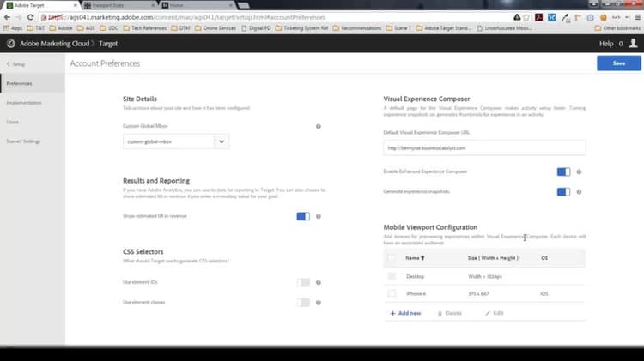Viewport: 644px width, 361px height.
Task: Select Implementation in the left sidebar
Action: (33, 103)
